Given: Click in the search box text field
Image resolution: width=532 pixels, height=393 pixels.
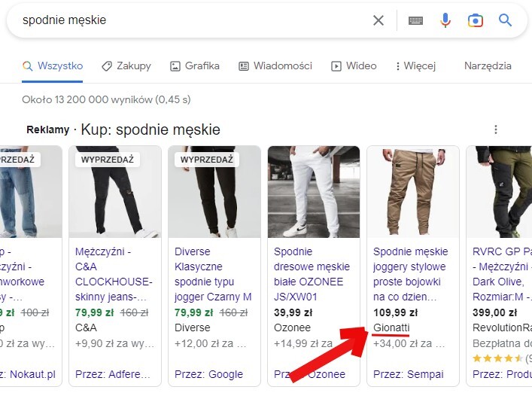Looking at the screenshot, I should (x=188, y=20).
